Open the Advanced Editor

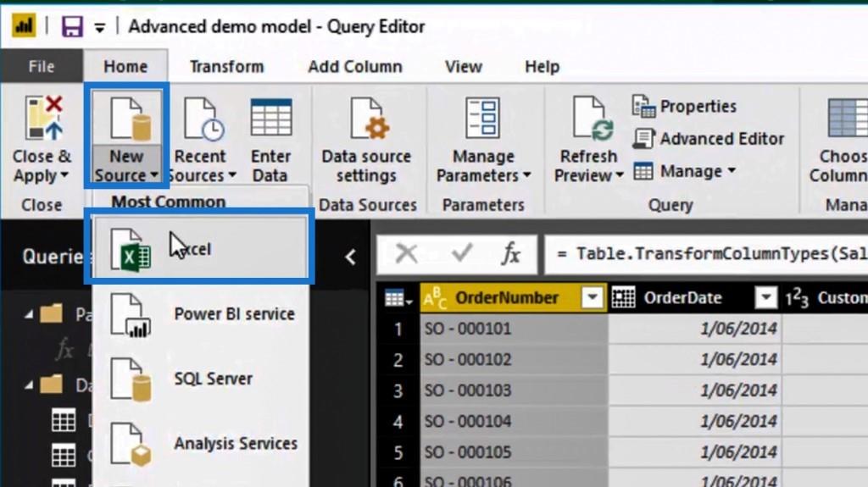(708, 138)
